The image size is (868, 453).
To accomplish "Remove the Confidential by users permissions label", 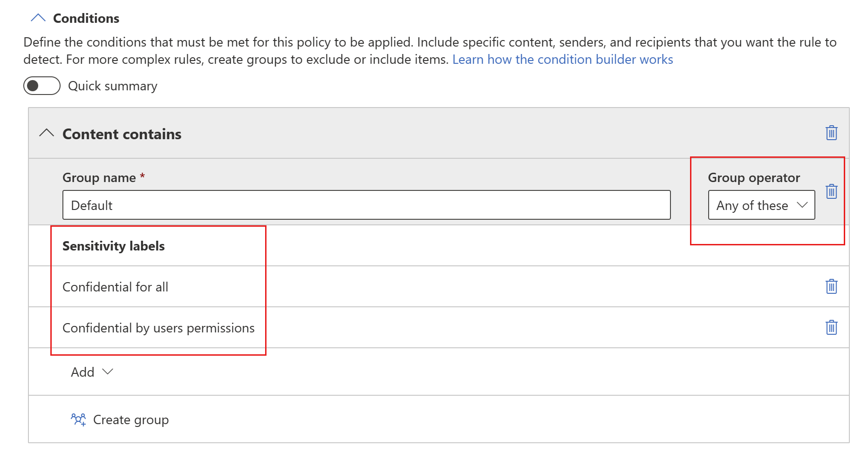I will coord(831,328).
